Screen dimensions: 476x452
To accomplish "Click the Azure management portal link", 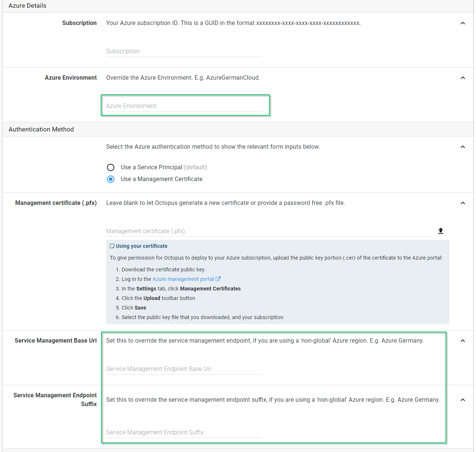I will [183, 279].
